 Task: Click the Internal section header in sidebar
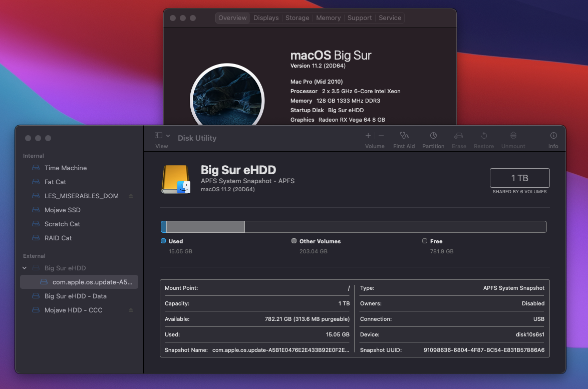tap(34, 156)
